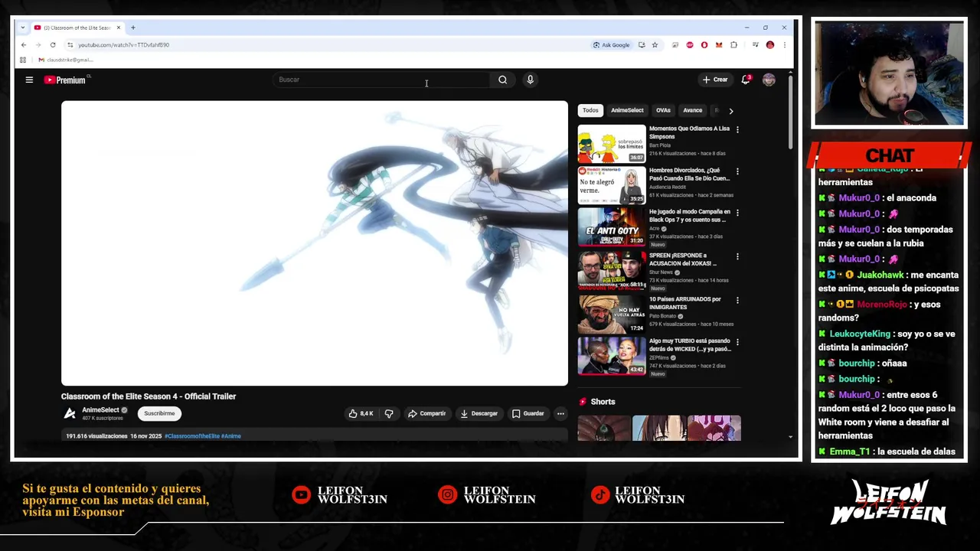
Task: Play the EL ANTI GOTY thumbnail
Action: click(x=612, y=227)
